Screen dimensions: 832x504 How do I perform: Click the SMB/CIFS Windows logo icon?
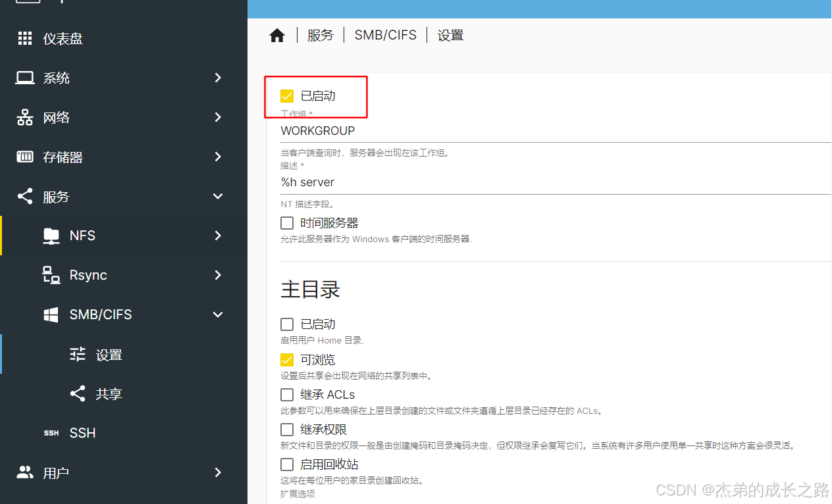(51, 315)
